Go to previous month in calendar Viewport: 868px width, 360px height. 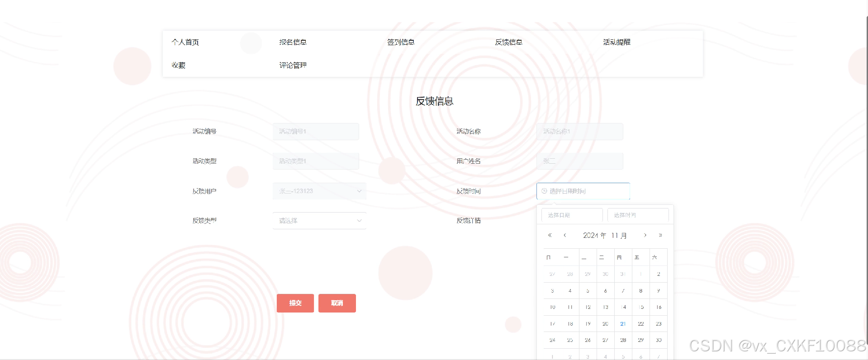click(x=565, y=235)
